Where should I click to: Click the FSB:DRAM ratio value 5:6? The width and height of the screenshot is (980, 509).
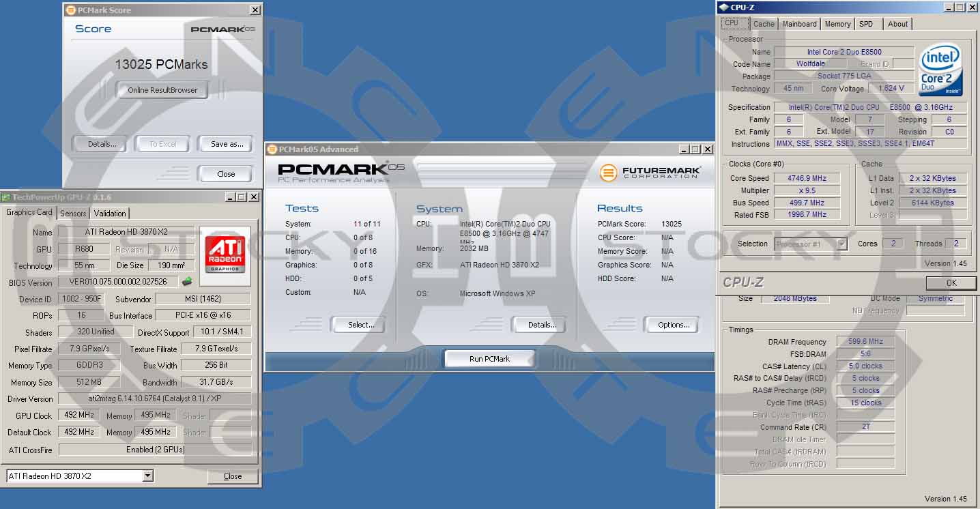[x=865, y=354]
